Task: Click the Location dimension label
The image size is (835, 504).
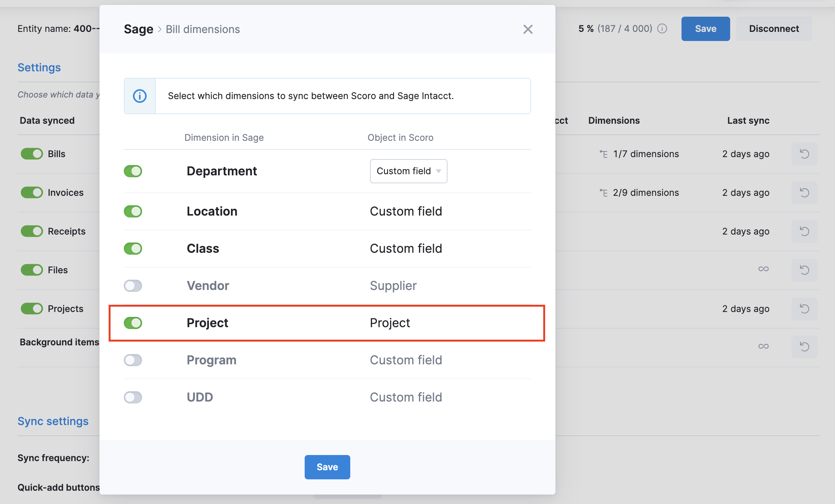Action: pyautogui.click(x=212, y=211)
